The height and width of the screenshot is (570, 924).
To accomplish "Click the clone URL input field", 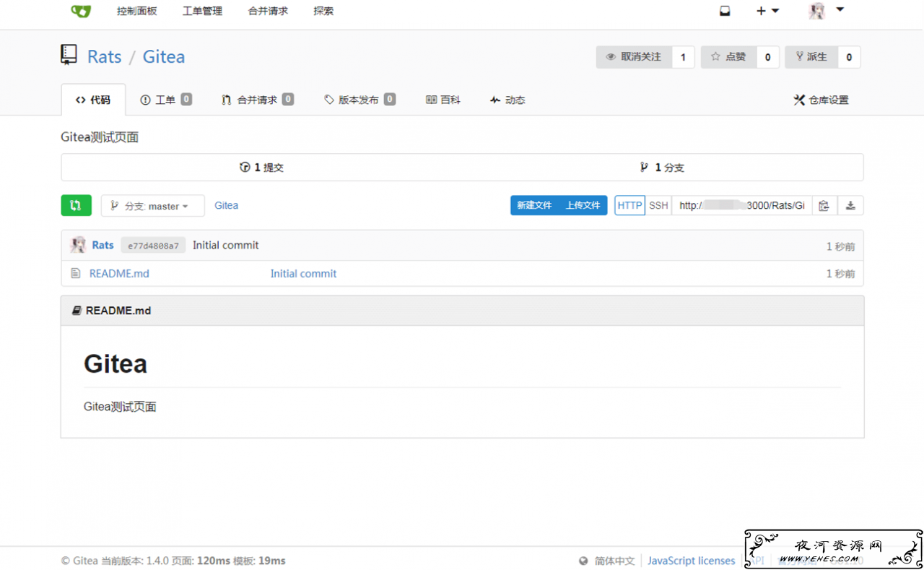I will 742,205.
